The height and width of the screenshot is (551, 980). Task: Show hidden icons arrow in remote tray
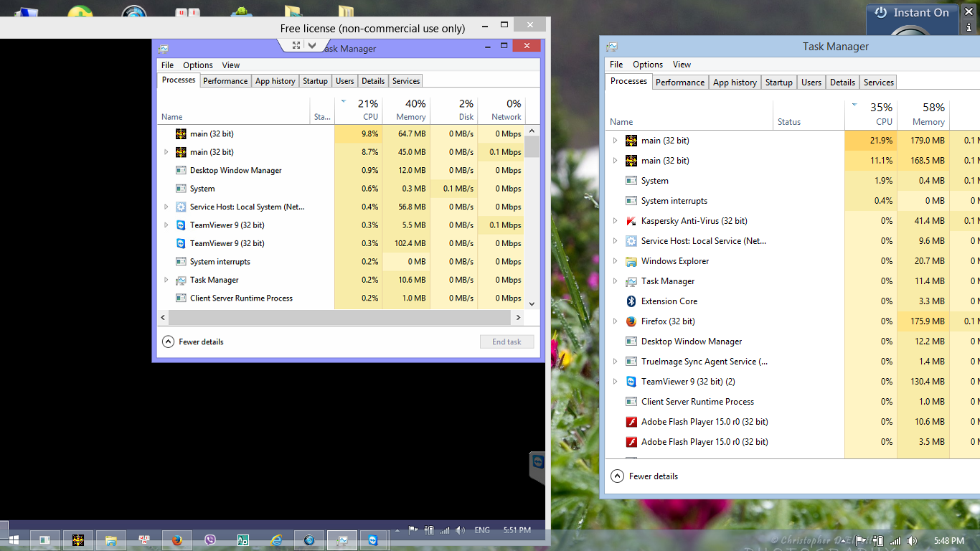(397, 531)
